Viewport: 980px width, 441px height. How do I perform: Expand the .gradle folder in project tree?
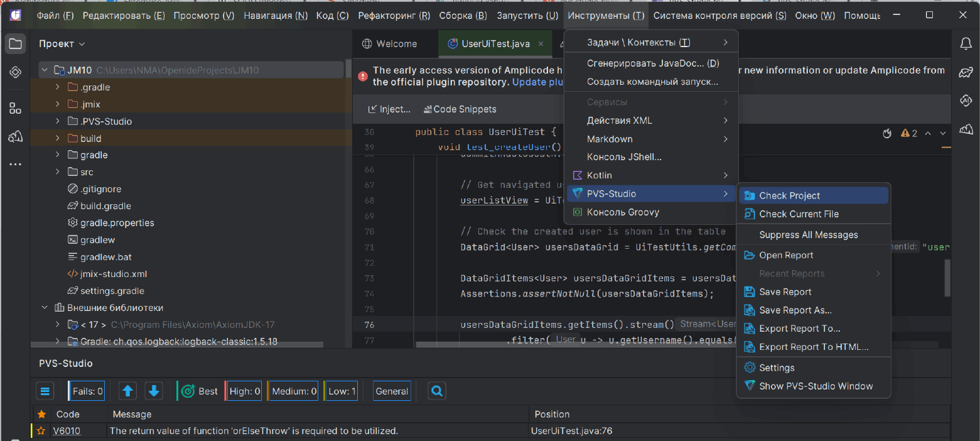58,87
